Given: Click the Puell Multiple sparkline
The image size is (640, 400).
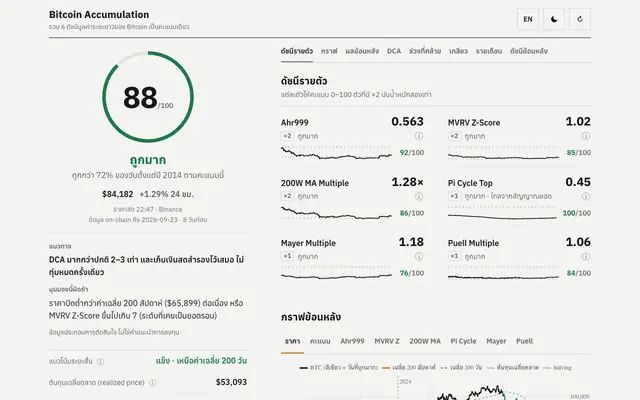Looking at the screenshot, I should pos(503,275).
